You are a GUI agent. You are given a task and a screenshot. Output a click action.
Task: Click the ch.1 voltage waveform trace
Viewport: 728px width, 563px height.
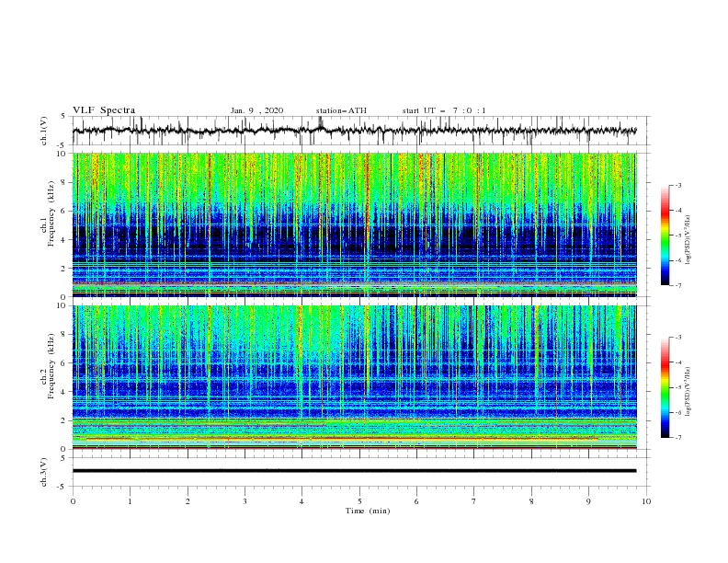click(x=354, y=131)
